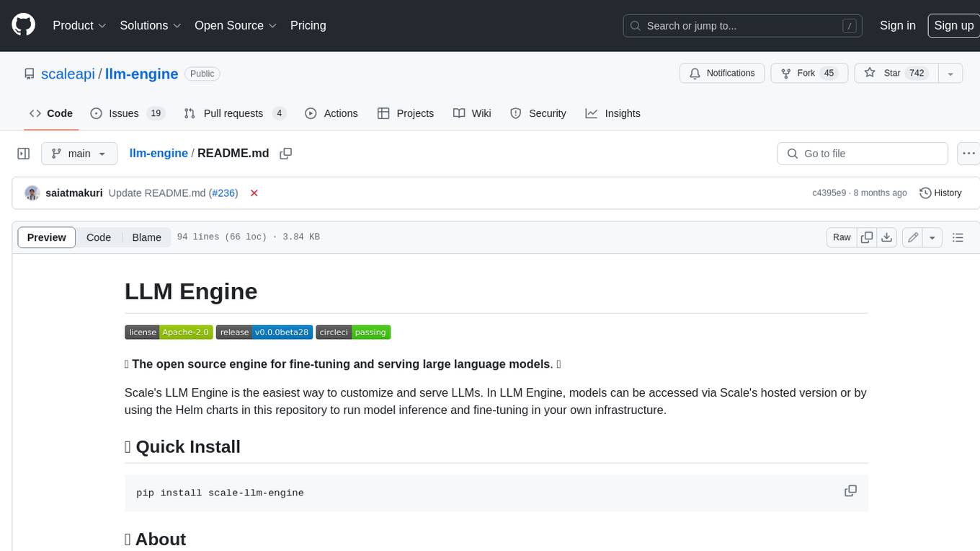Switch to the Pull requests tab
Screen dimensions: 980x551
pyautogui.click(x=235, y=113)
